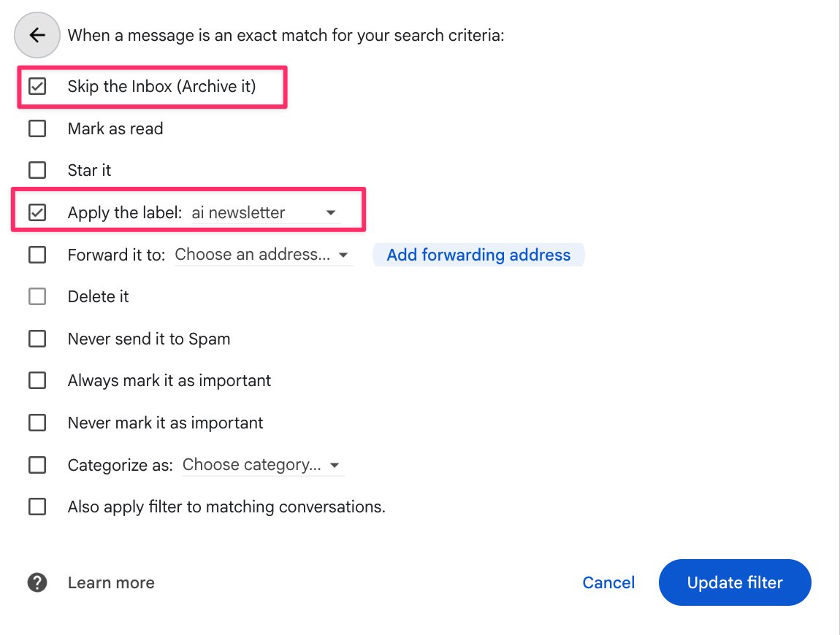Viewport: 840px width, 635px height.
Task: Open the Choose an address dropdown
Action: click(x=263, y=255)
